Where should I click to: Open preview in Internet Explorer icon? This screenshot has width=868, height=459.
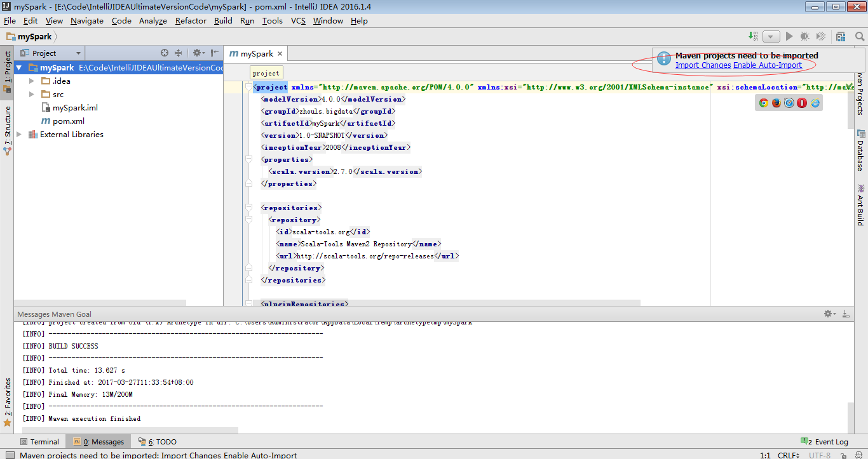coord(815,103)
